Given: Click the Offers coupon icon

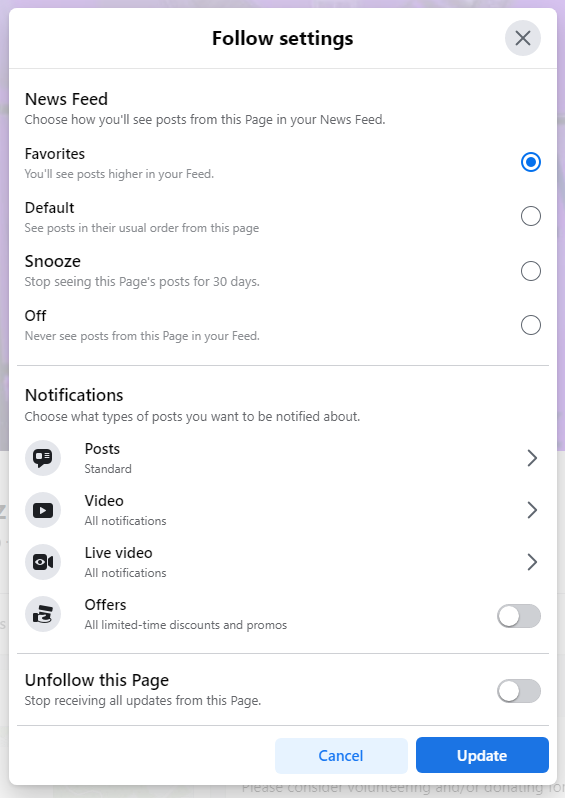Looking at the screenshot, I should pos(43,614).
